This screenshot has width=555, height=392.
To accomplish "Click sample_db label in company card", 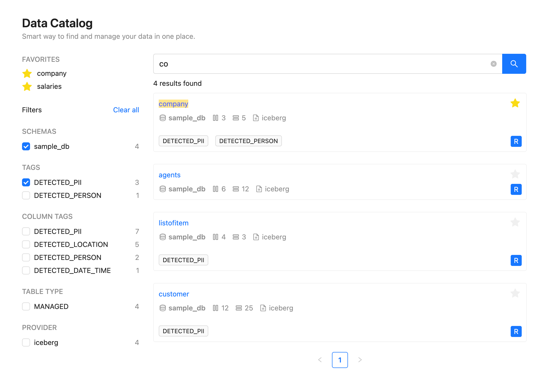I will pyautogui.click(x=187, y=118).
